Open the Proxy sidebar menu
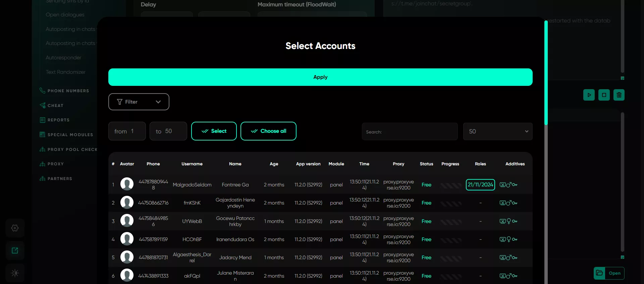Image resolution: width=644 pixels, height=284 pixels. pyautogui.click(x=52, y=164)
